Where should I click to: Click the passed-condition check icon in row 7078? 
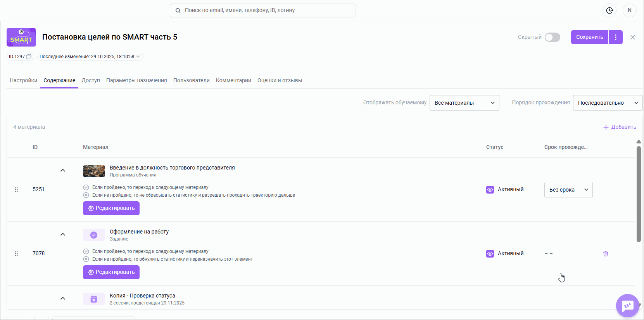click(86, 251)
